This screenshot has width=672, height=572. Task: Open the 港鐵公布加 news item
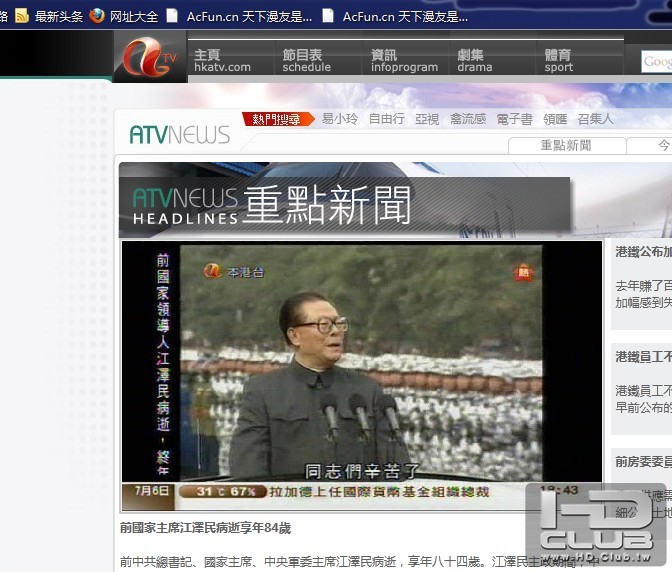643,252
